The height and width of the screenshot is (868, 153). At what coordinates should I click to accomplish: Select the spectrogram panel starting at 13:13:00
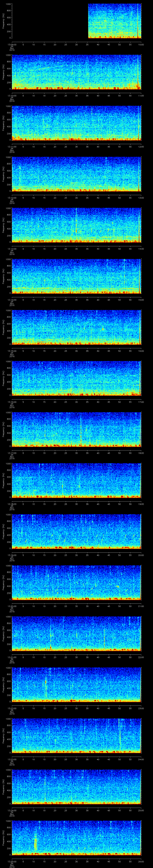pyautogui.click(x=77, y=225)
